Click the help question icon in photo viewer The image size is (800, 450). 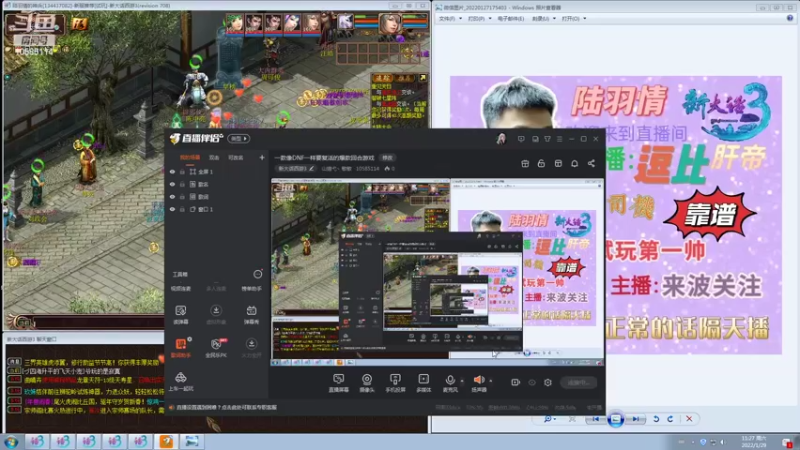789,18
